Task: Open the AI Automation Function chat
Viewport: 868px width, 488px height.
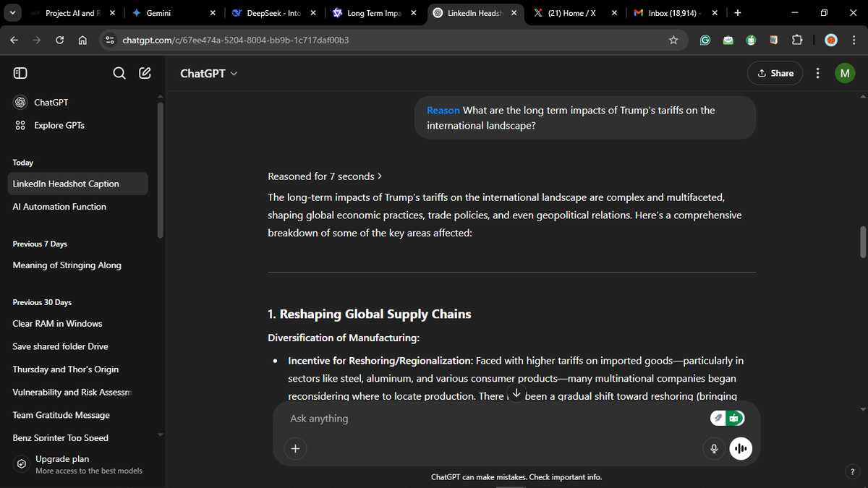Action: tap(78, 207)
